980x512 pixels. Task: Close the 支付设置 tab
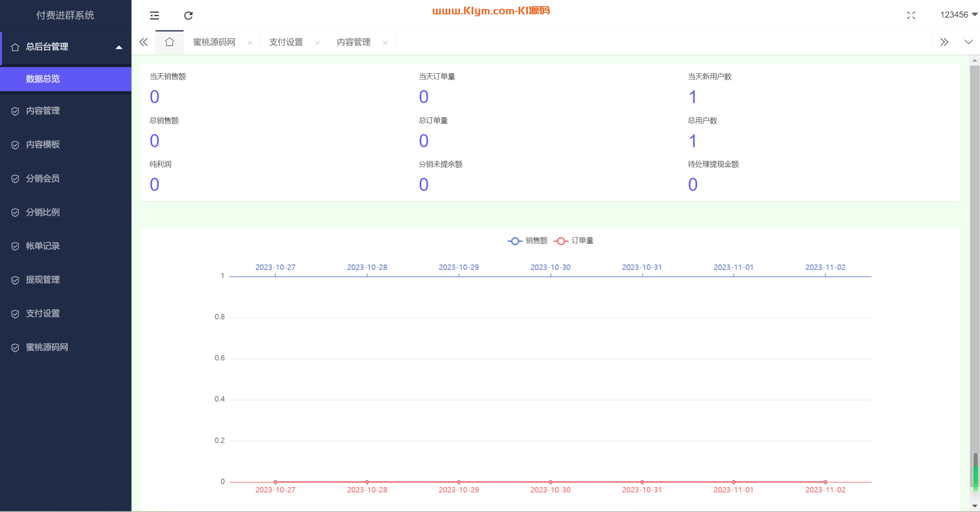click(x=317, y=43)
